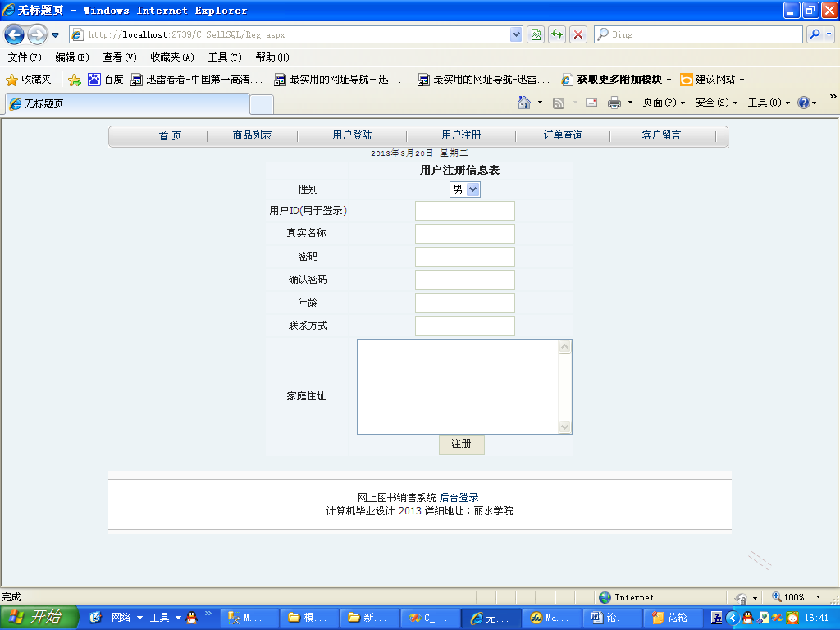The width and height of the screenshot is (840, 630).
Task: Switch to the 模... folder taskbar item
Action: [308, 618]
